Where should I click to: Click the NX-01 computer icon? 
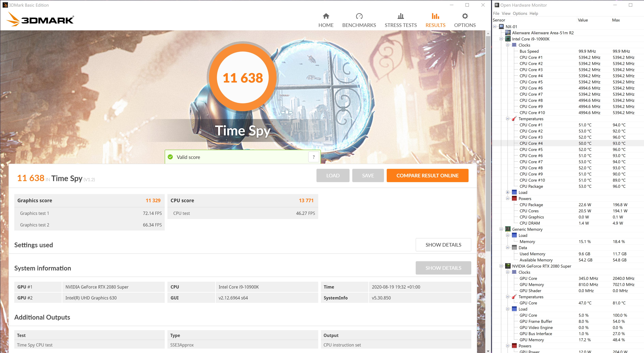pyautogui.click(x=501, y=26)
